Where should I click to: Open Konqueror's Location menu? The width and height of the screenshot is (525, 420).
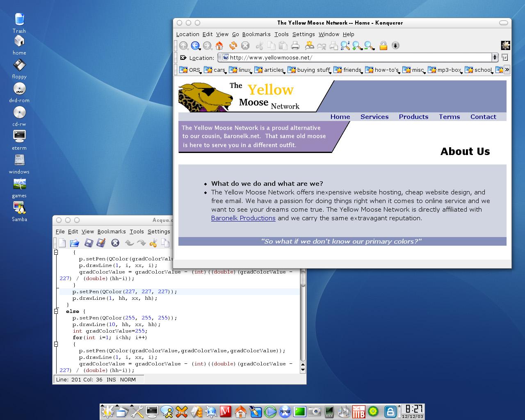pos(188,34)
